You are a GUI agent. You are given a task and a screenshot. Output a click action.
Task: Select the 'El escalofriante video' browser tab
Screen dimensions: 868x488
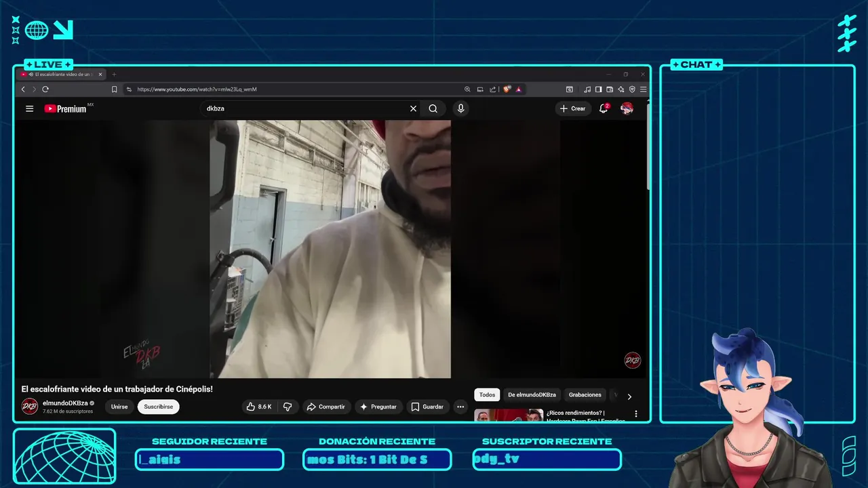[x=62, y=75]
